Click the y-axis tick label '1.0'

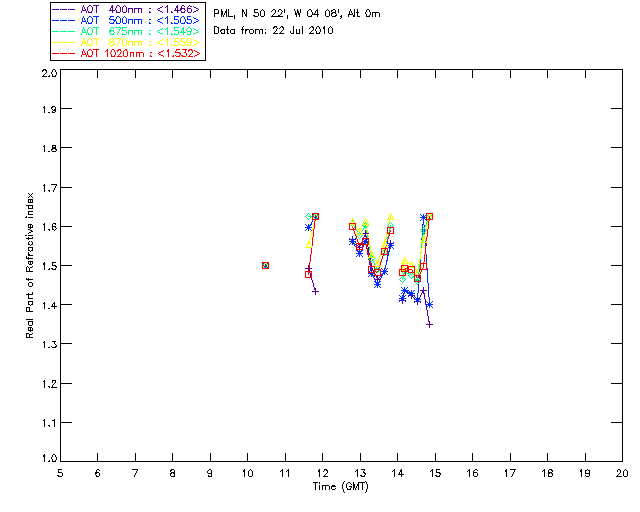tap(49, 458)
